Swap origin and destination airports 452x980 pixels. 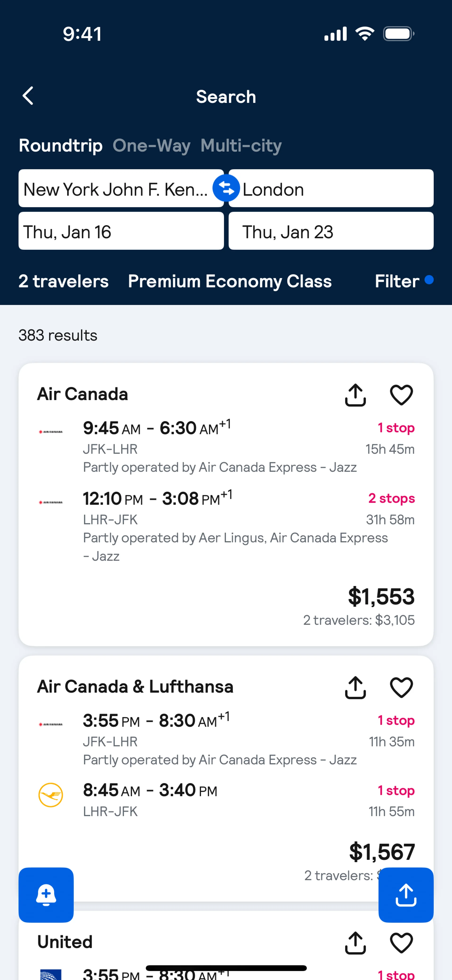[x=226, y=188]
